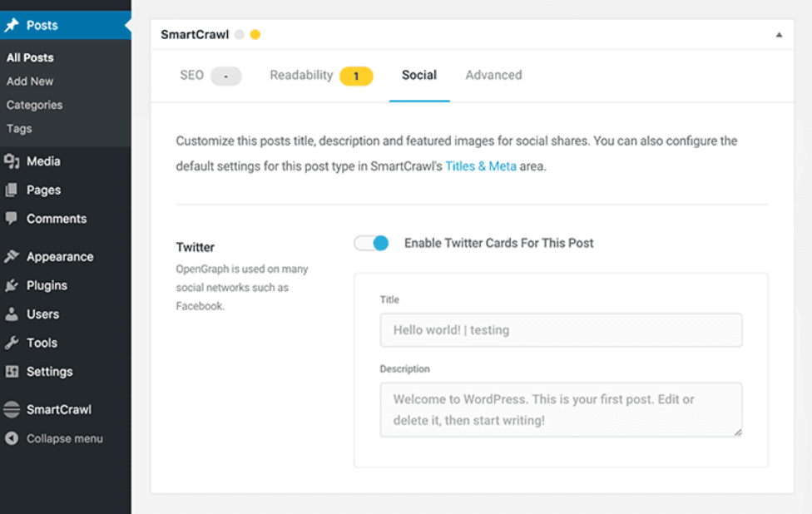The height and width of the screenshot is (514, 812).
Task: Select the Twitter card Title field
Action: coord(561,330)
